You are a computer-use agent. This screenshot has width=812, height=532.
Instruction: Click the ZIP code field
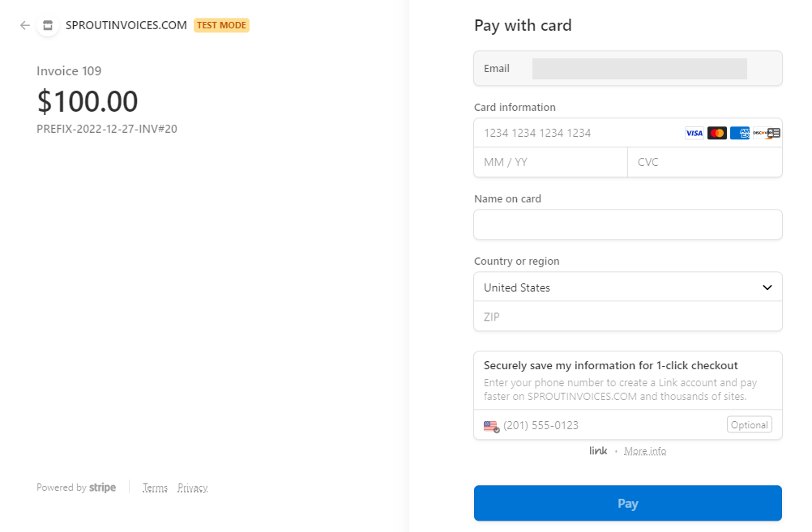point(627,317)
